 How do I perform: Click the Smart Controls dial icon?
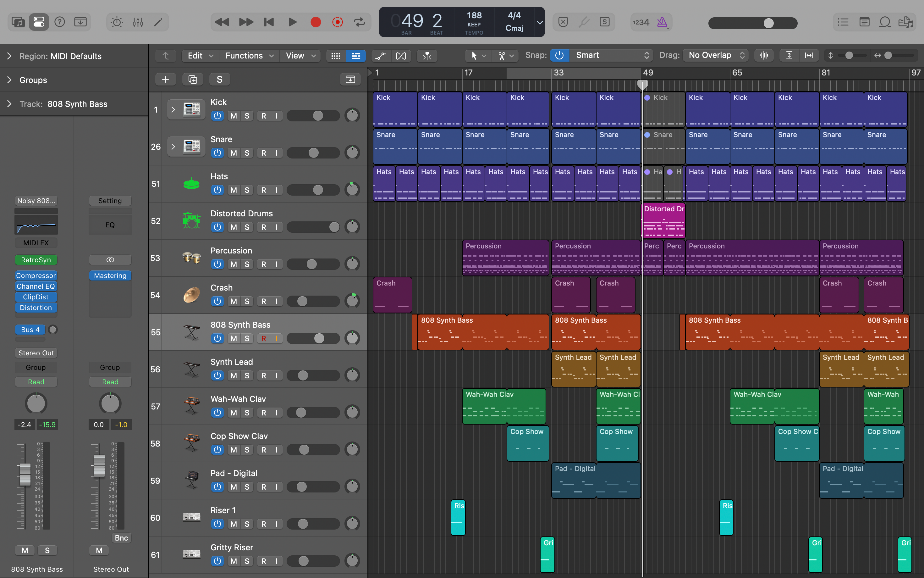[117, 22]
